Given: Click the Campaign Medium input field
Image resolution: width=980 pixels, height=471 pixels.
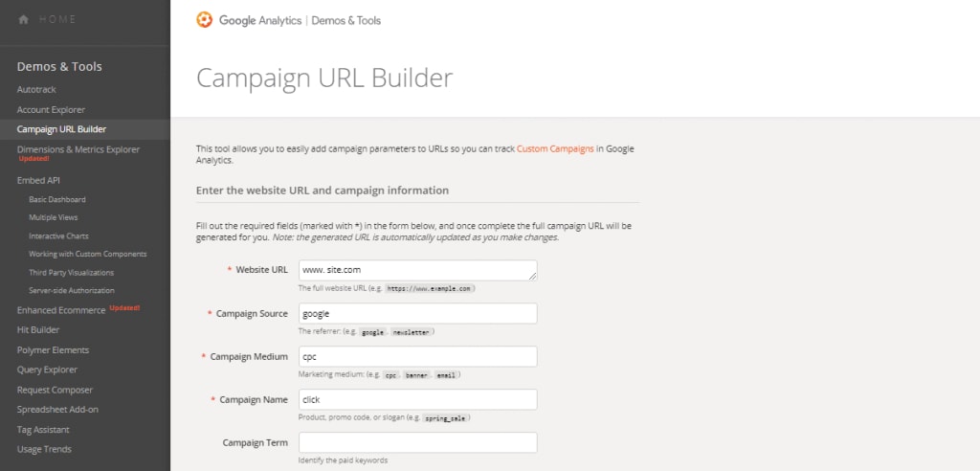Looking at the screenshot, I should (417, 356).
